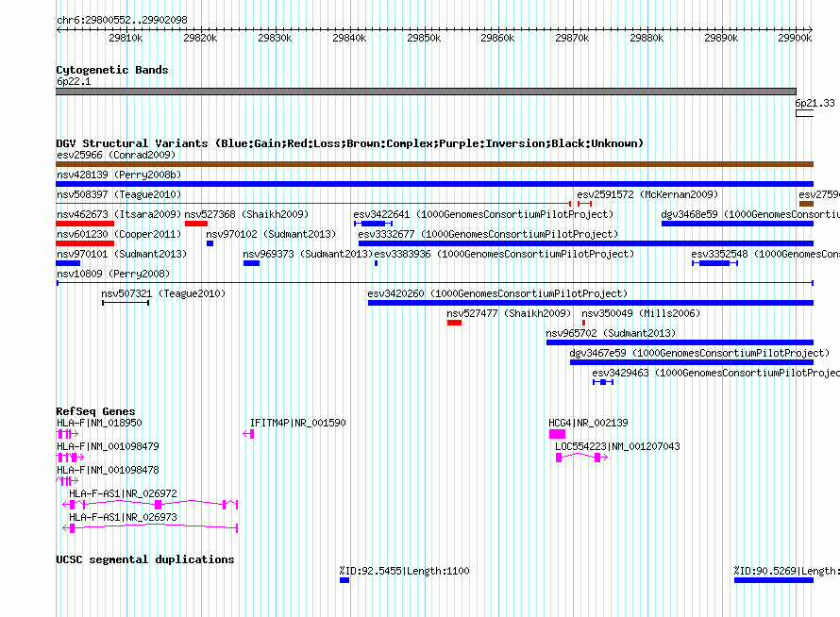
Task: Click the 29870k ruler tick label
Action: (572, 38)
